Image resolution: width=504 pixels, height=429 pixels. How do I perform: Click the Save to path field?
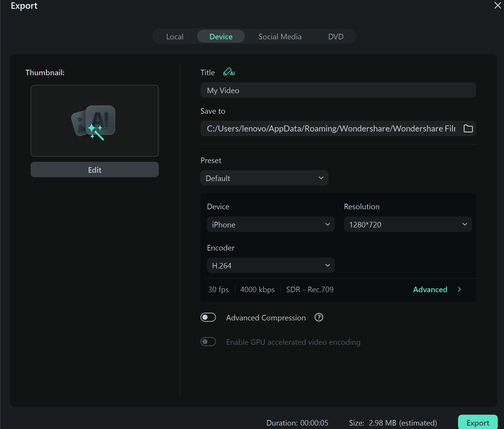[331, 128]
